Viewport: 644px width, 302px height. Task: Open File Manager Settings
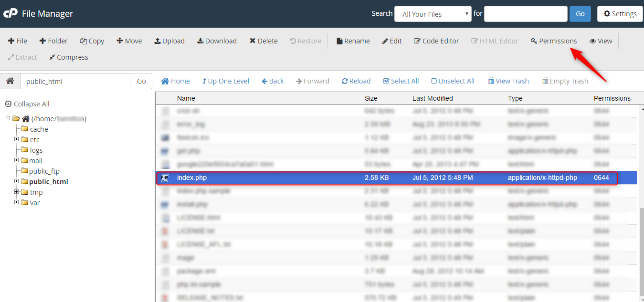619,14
